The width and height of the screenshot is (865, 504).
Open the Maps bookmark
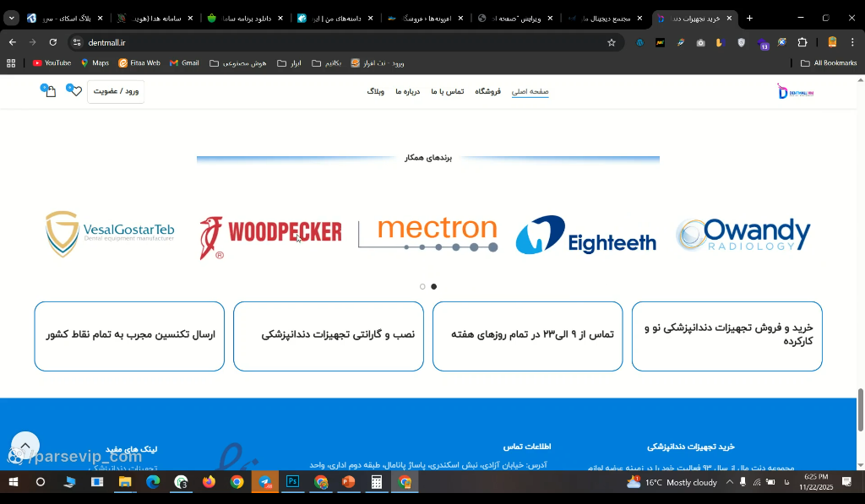(95, 63)
